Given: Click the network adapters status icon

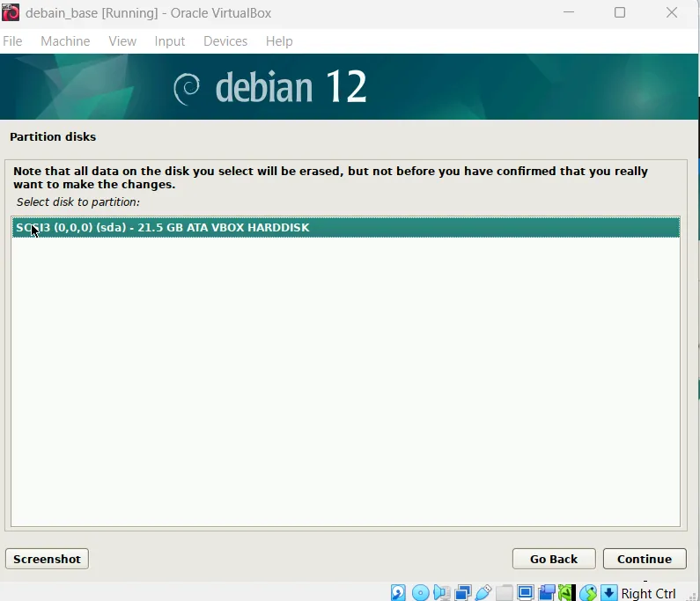Looking at the screenshot, I should [x=462, y=593].
